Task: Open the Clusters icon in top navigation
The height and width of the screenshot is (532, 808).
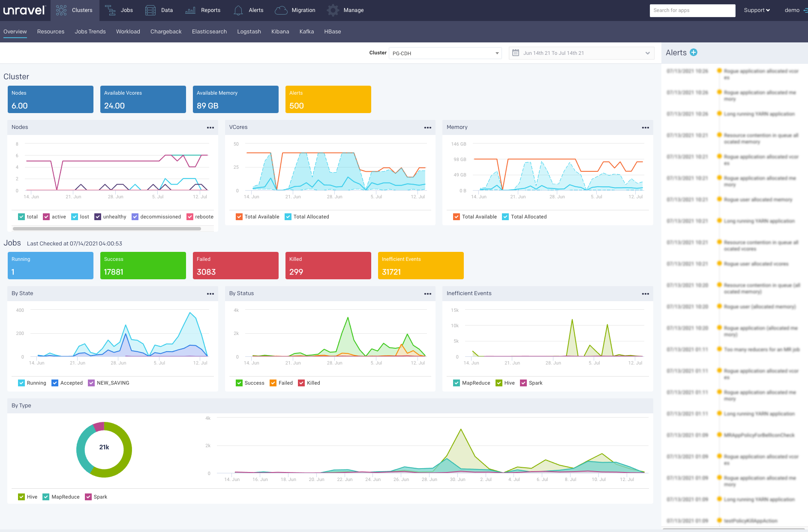Action: (x=61, y=10)
